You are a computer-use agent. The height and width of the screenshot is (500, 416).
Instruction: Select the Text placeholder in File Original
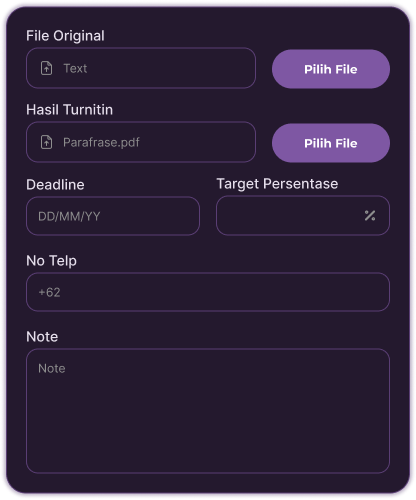(75, 68)
